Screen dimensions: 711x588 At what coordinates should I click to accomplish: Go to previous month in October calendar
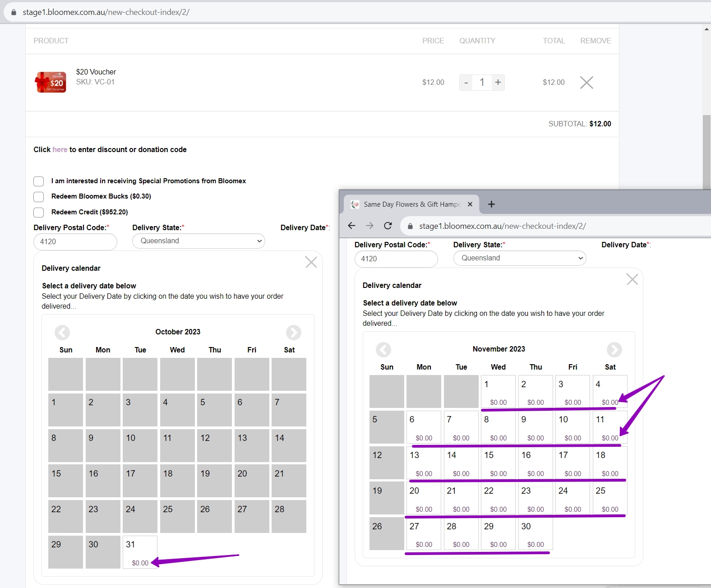(62, 333)
